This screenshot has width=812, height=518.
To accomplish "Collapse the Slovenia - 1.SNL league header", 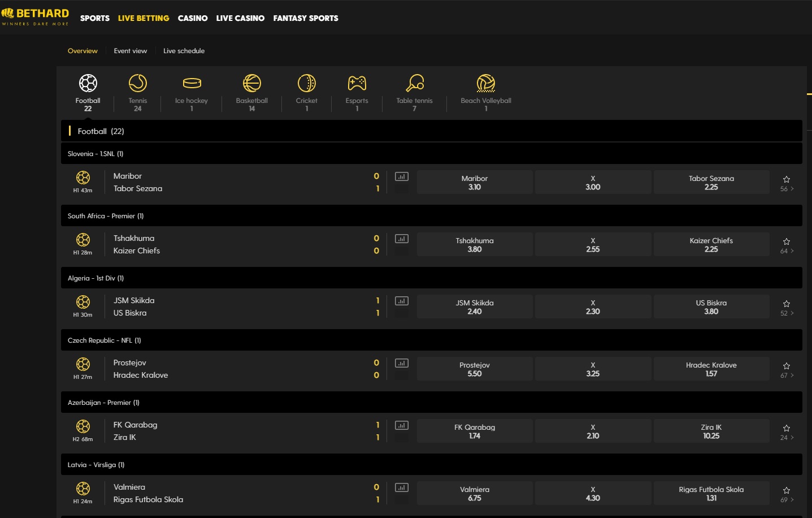I will click(432, 153).
